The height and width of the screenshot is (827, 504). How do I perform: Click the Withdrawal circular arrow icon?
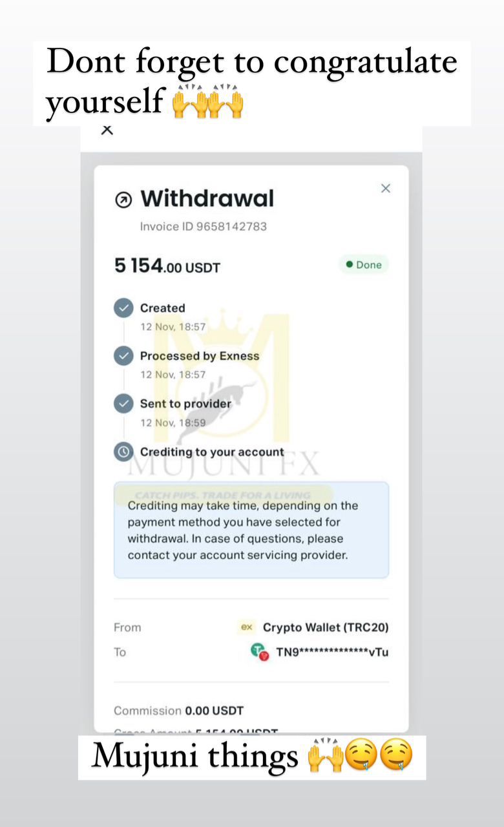coord(124,198)
